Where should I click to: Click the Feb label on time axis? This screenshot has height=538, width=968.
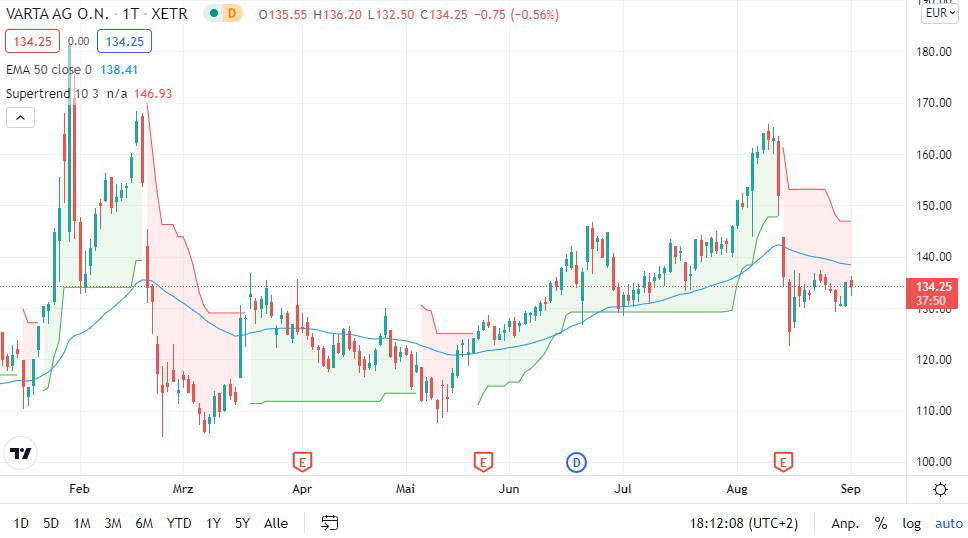tap(79, 489)
